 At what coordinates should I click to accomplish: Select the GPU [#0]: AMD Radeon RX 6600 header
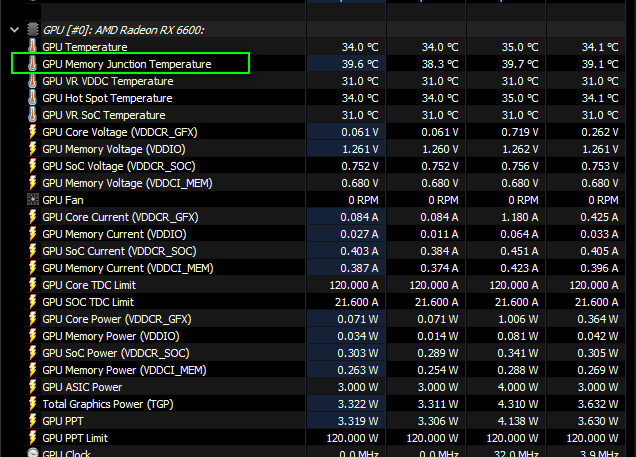123,30
